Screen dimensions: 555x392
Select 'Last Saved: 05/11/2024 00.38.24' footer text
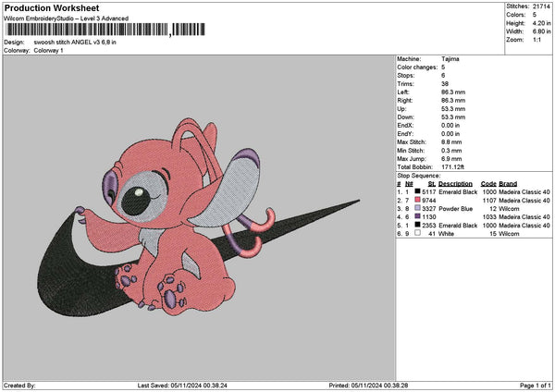pyautogui.click(x=182, y=386)
